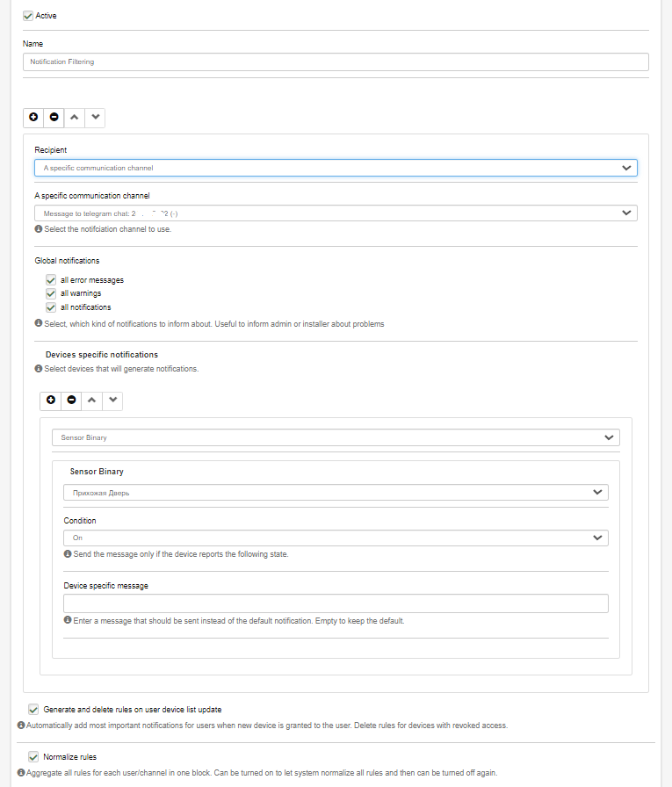Remove device-specific notification with minus icon

click(71, 401)
